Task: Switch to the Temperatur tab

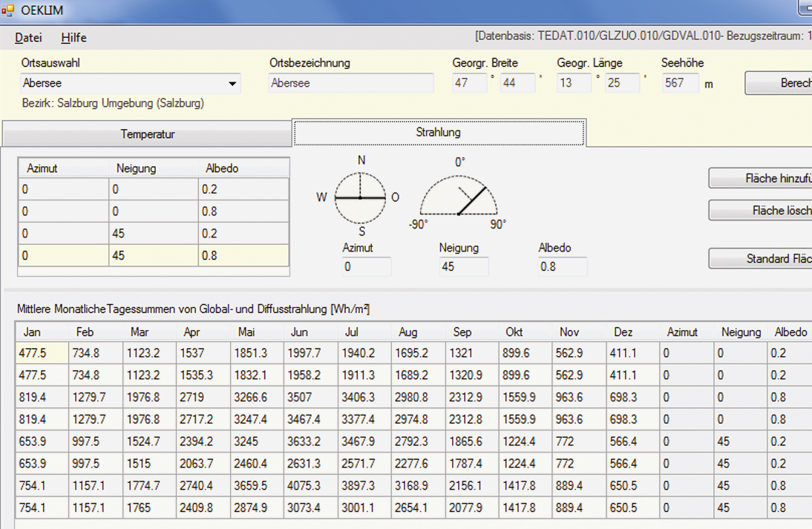Action: (148, 134)
